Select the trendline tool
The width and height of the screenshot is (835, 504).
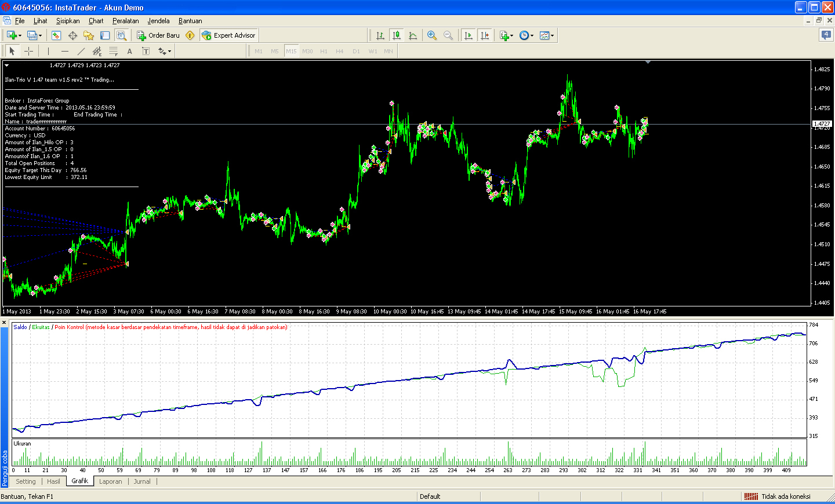[81, 51]
